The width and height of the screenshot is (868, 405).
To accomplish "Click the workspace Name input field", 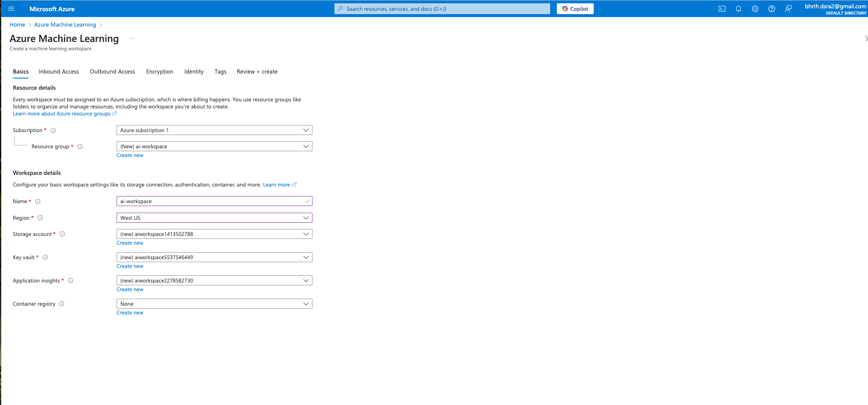I will (214, 201).
